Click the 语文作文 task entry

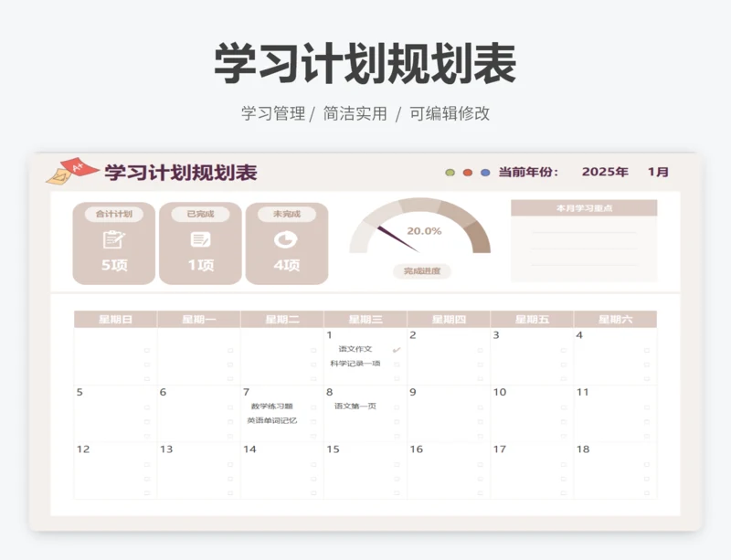355,349
